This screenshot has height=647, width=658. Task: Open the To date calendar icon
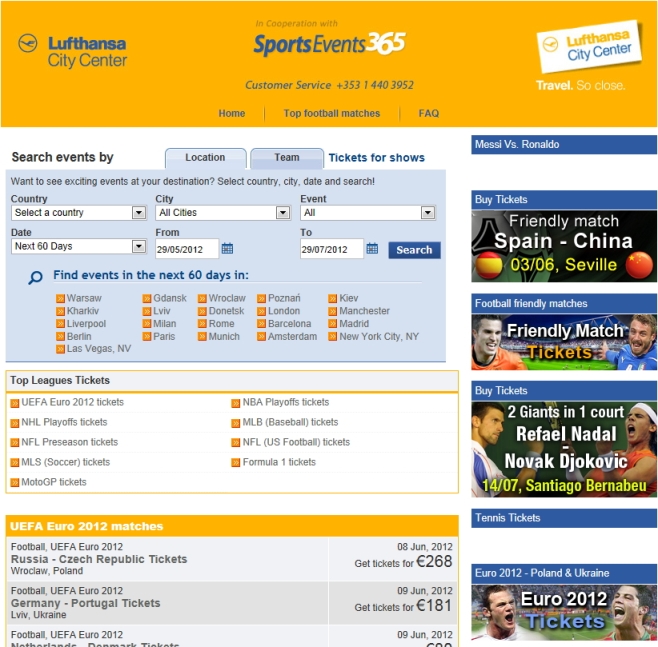tap(372, 248)
